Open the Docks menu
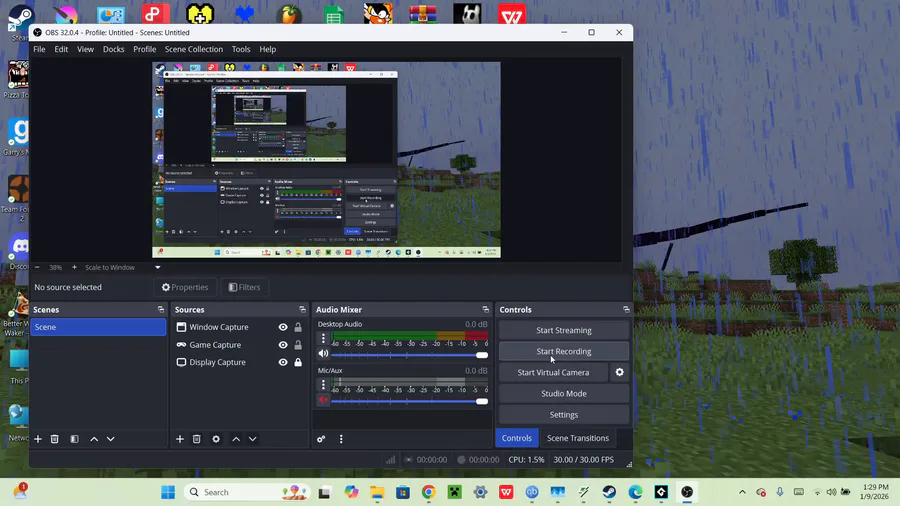Viewport: 900px width, 506px height. (x=113, y=49)
